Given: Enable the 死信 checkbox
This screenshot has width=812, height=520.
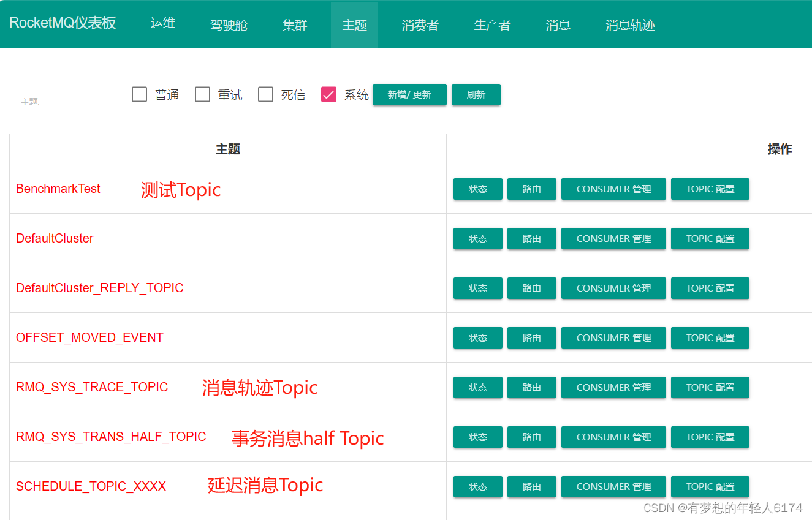Looking at the screenshot, I should coord(266,94).
